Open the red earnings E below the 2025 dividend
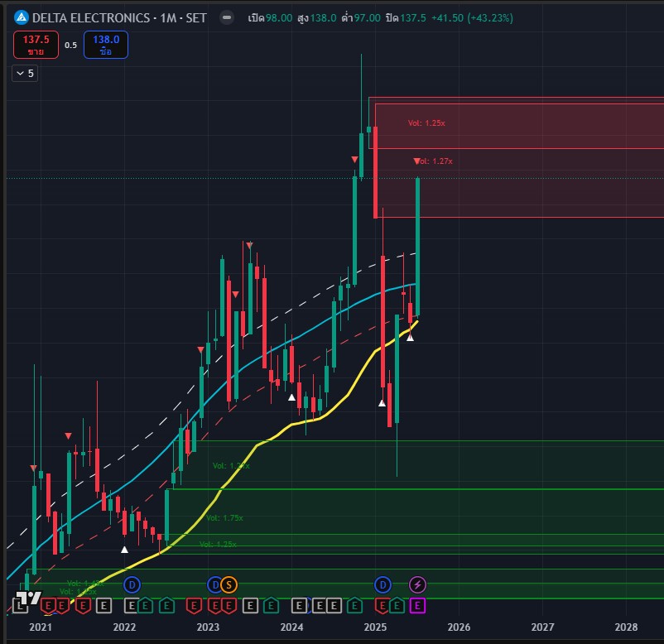The height and width of the screenshot is (644, 664). coord(383,606)
